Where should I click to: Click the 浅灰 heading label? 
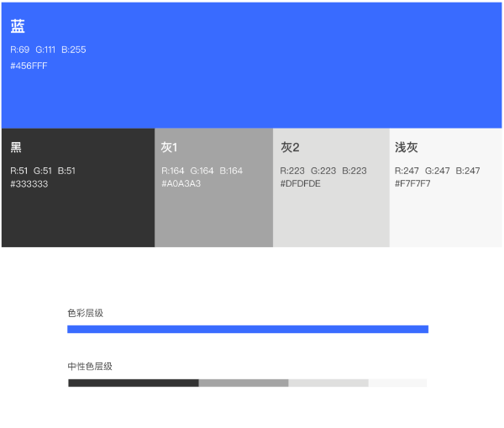pyautogui.click(x=407, y=147)
